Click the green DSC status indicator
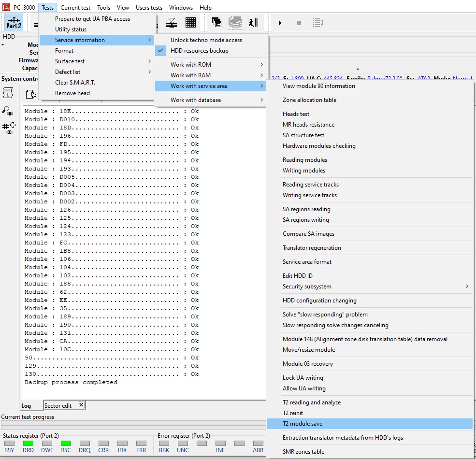This screenshot has height=459, width=476. [66, 443]
